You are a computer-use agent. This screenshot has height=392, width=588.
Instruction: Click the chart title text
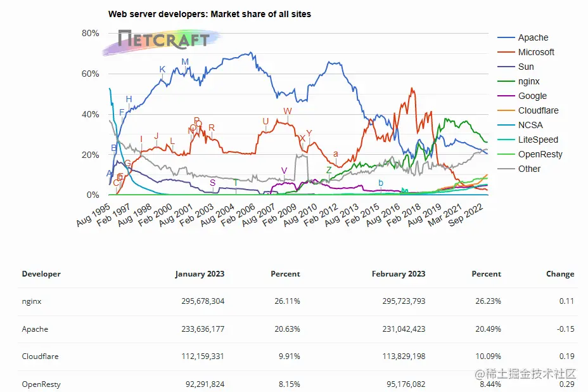(210, 14)
